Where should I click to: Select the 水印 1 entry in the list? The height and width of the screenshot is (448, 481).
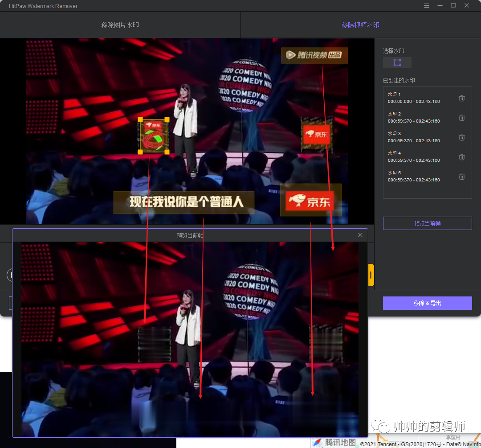427,98
